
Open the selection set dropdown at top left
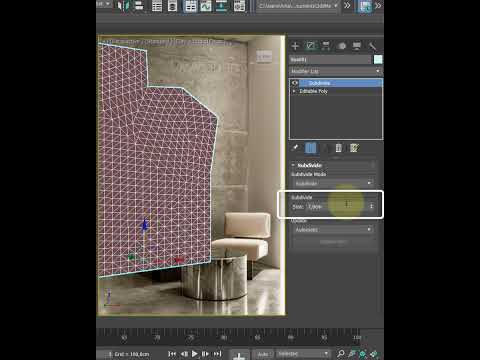click(x=104, y=4)
